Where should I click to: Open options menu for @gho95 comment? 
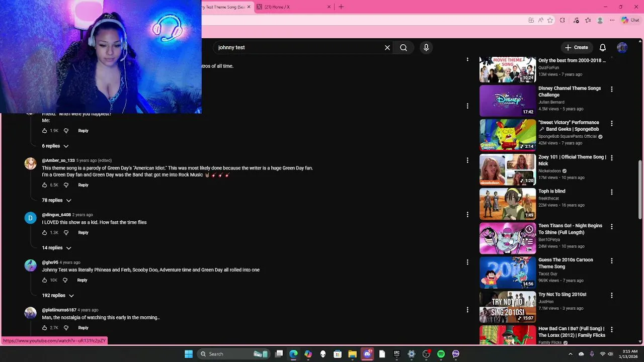[x=467, y=262]
